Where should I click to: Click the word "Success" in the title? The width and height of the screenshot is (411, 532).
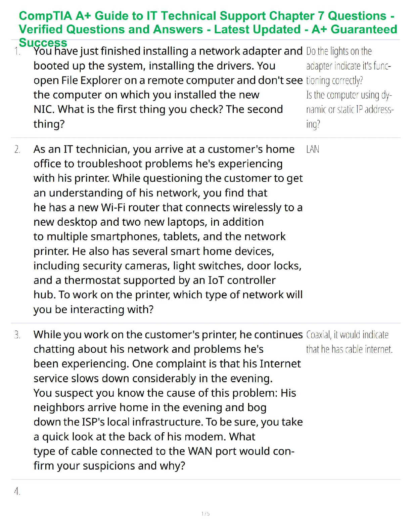tap(43, 43)
